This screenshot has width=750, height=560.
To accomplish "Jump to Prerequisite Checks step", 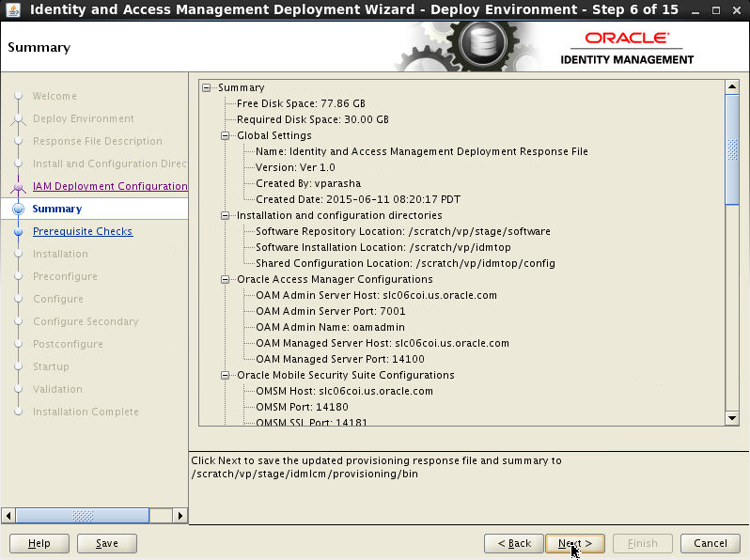I will [x=83, y=231].
